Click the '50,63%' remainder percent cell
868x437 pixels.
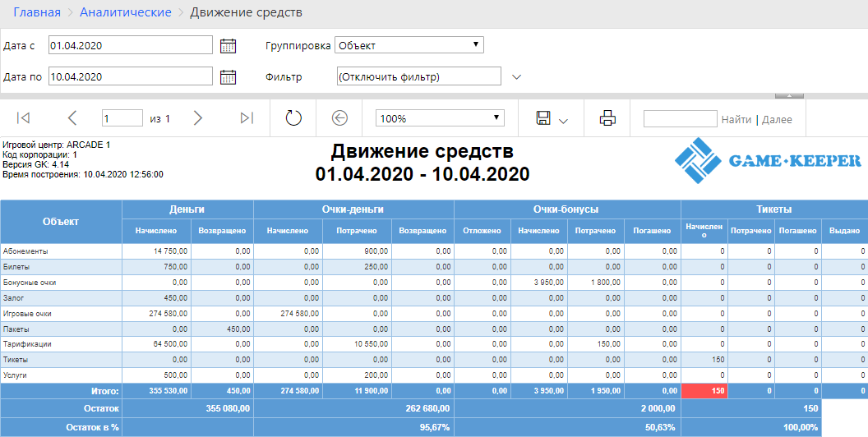point(567,428)
